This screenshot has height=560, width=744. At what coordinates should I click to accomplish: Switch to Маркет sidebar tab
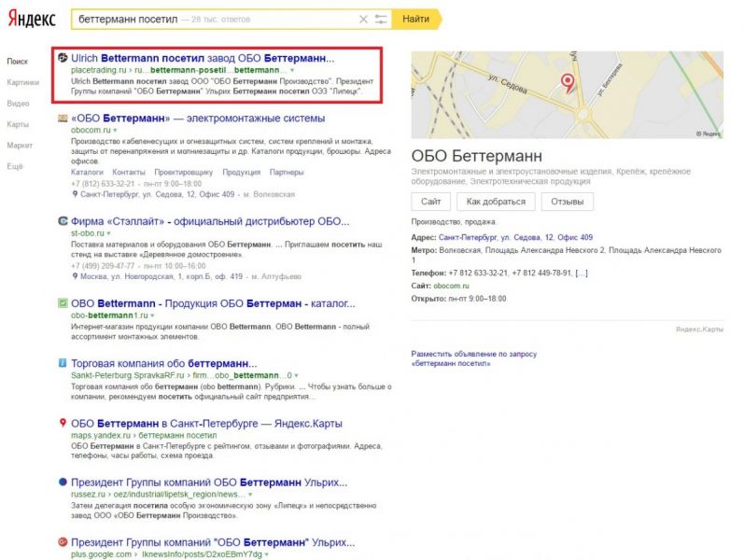(x=20, y=146)
